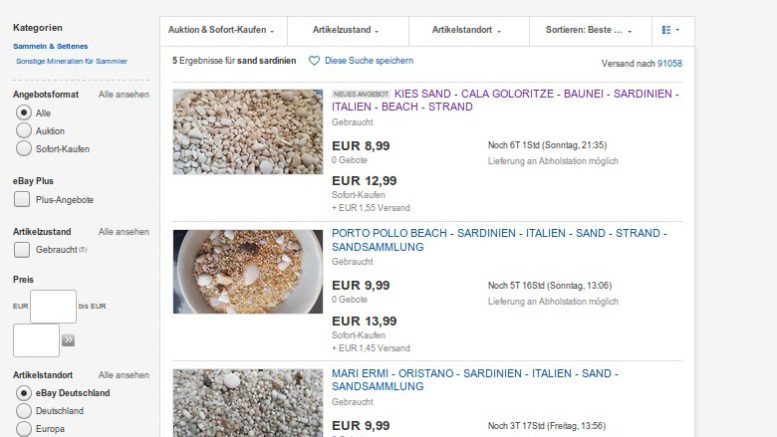Enable the Plus-Angebote checkbox
Screen dimensions: 777x437
tap(22, 200)
